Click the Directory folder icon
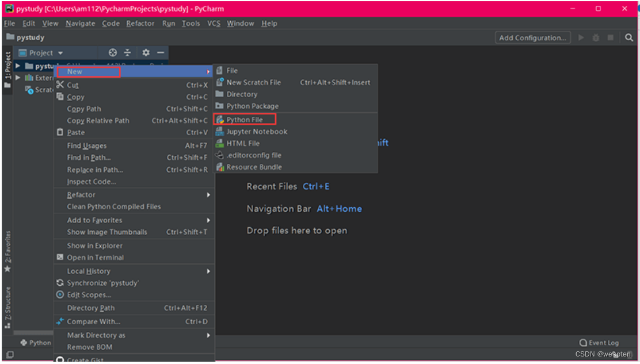Screen dimensions: 640x364 point(220,94)
